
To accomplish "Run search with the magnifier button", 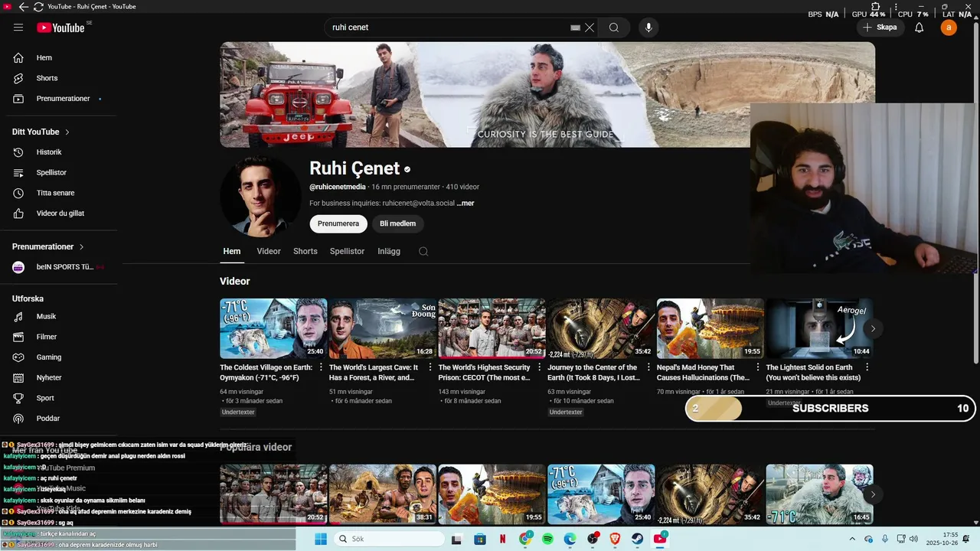I will pyautogui.click(x=614, y=28).
